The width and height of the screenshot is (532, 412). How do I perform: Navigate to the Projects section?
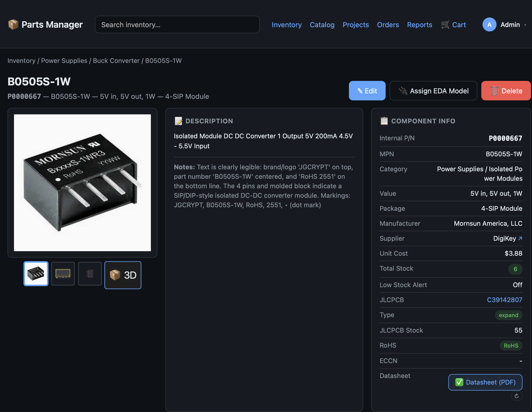355,25
